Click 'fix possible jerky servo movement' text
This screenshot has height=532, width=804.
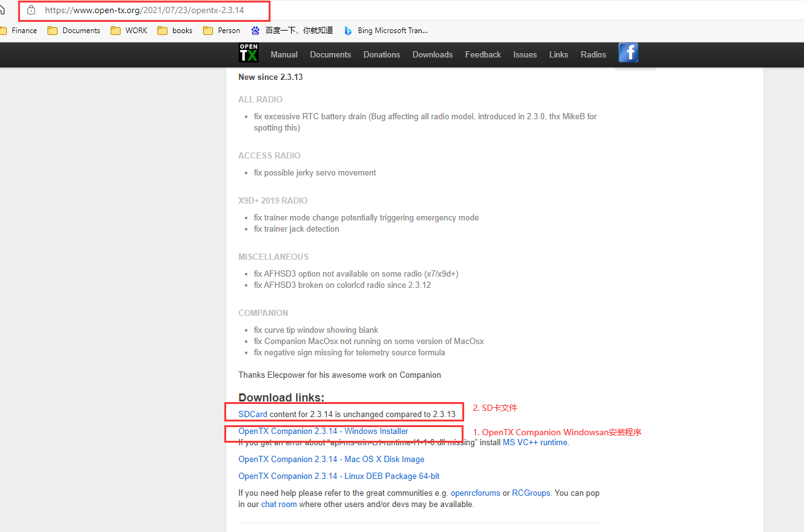click(x=315, y=172)
